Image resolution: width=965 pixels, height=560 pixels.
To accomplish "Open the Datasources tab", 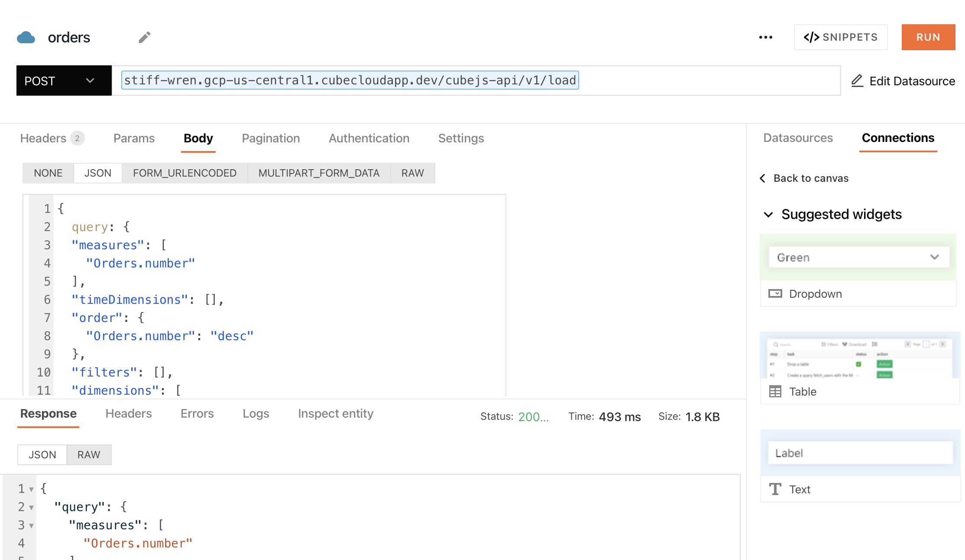I will tap(798, 138).
